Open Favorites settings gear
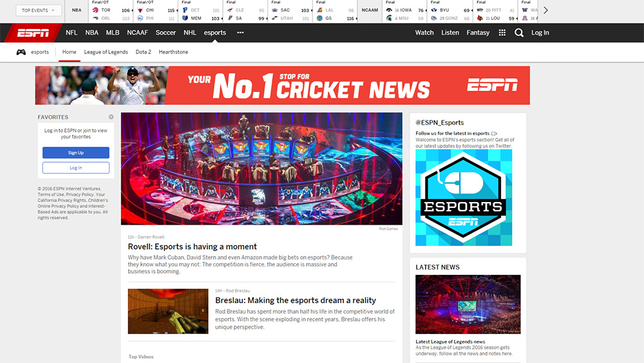The height and width of the screenshot is (363, 644). (111, 117)
